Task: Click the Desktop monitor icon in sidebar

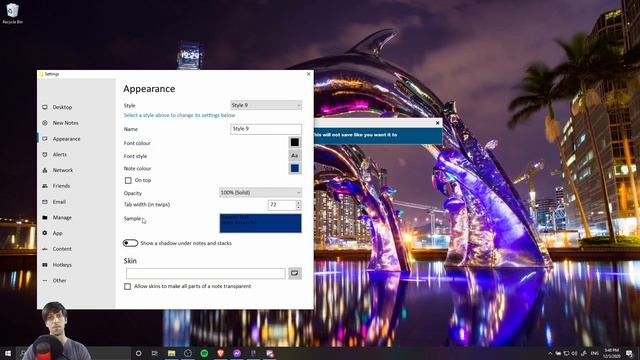Action: click(45, 107)
